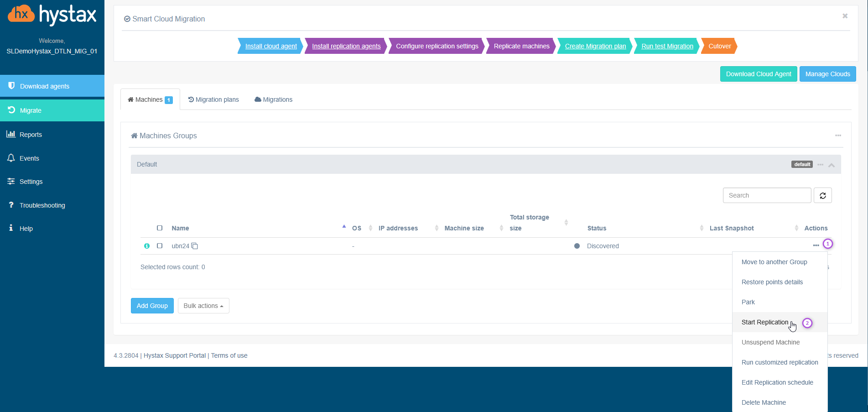Click into the Search input field
Image resolution: width=868 pixels, height=412 pixels.
[x=767, y=195]
